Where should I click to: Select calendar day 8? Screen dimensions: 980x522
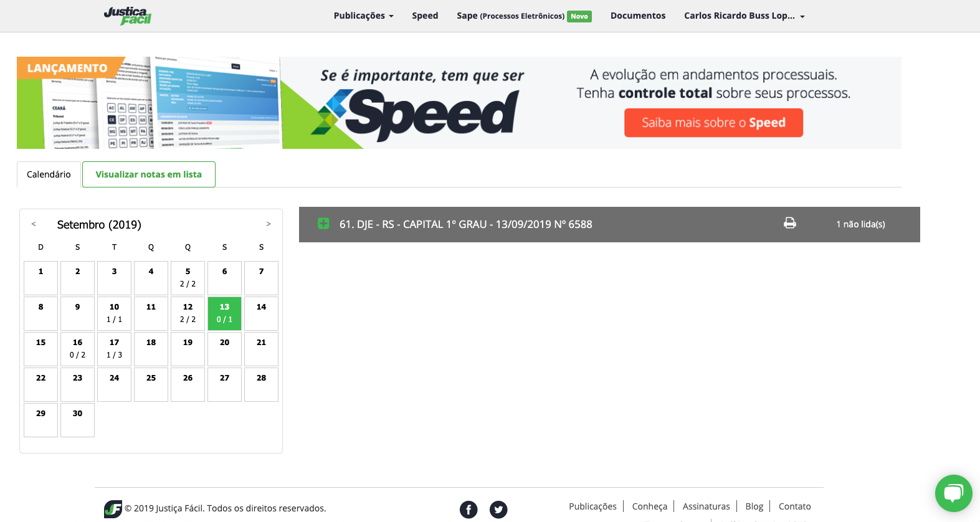(40, 313)
